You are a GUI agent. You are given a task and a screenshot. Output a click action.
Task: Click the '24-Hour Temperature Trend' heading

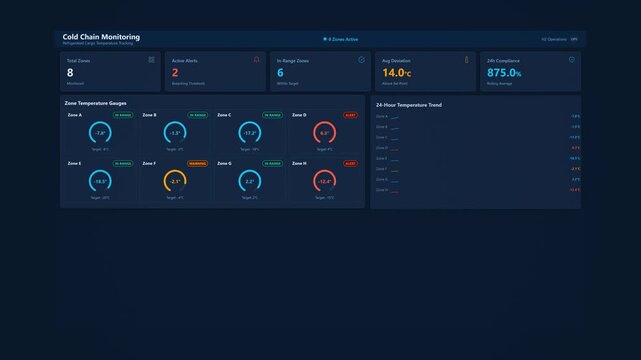pos(409,105)
